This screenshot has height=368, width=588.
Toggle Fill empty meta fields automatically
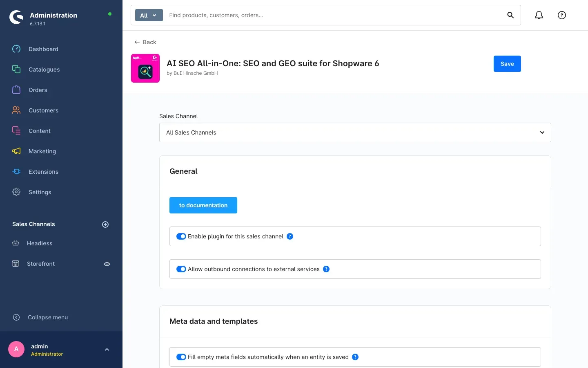[181, 357]
